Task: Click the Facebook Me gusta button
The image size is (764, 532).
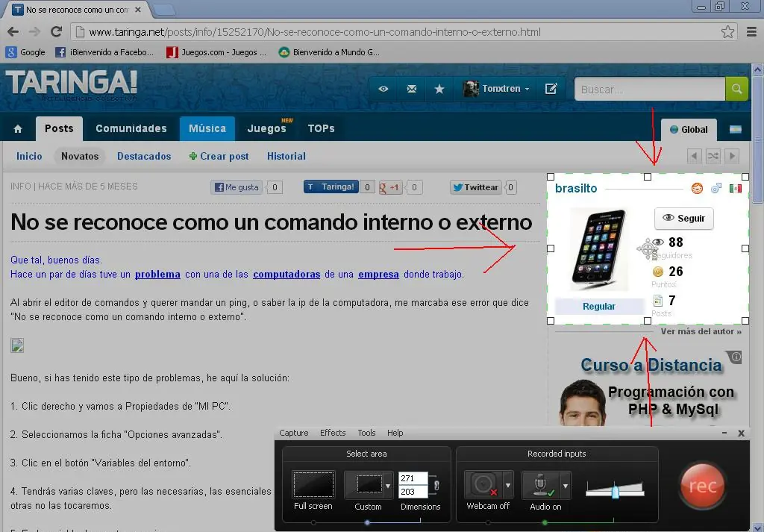Action: coord(237,187)
